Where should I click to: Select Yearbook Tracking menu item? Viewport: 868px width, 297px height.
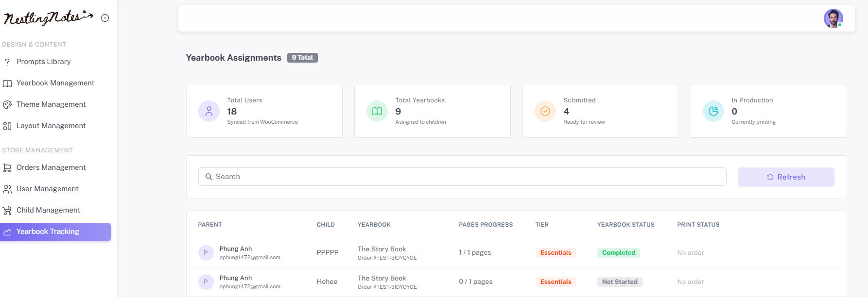[55, 231]
